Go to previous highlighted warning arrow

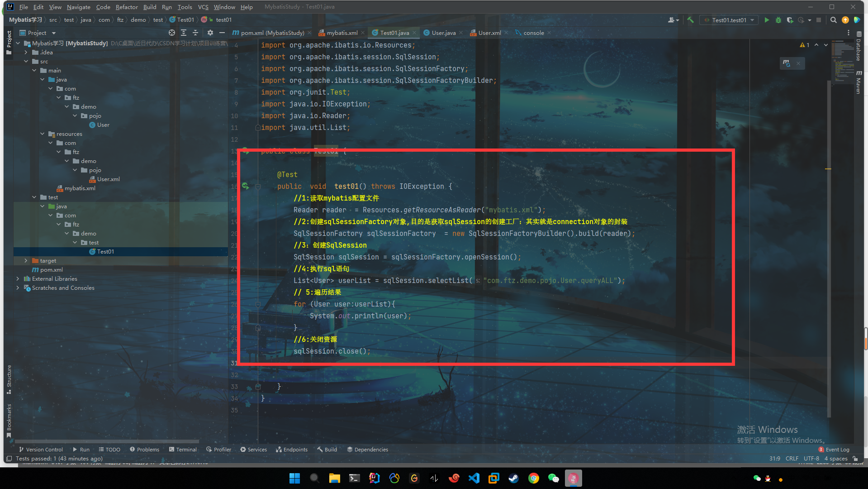pos(816,45)
